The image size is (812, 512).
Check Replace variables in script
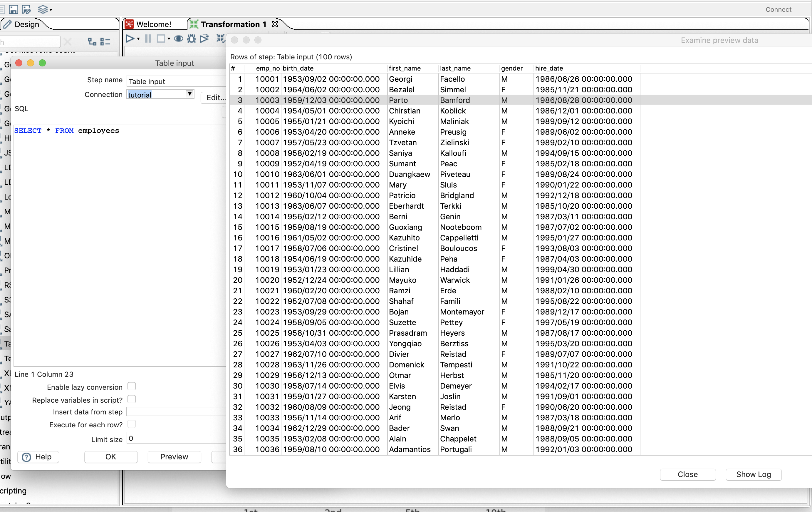click(132, 399)
